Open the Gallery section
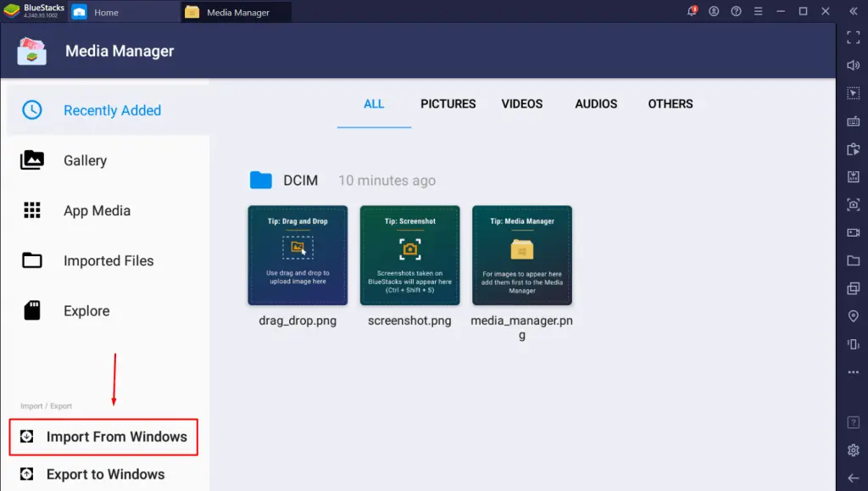868x491 pixels. [108, 160]
